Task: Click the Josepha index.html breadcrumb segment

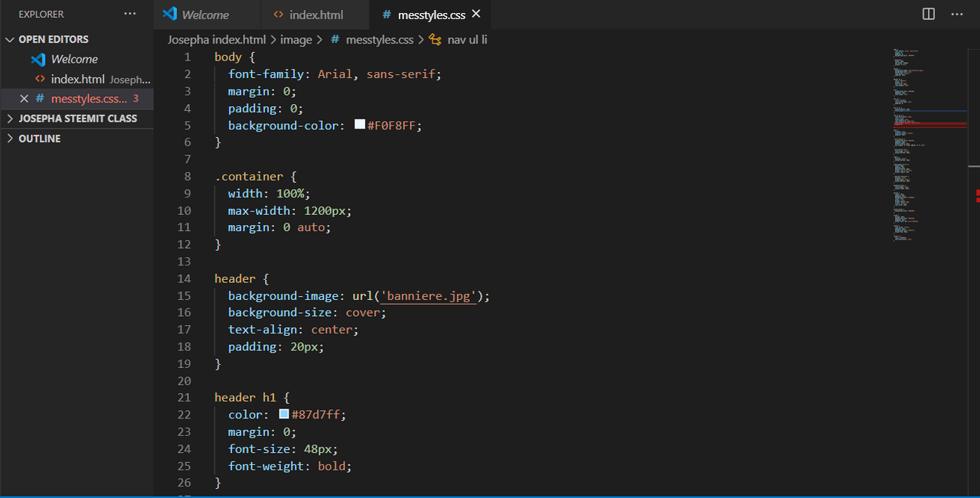Action: click(x=217, y=40)
